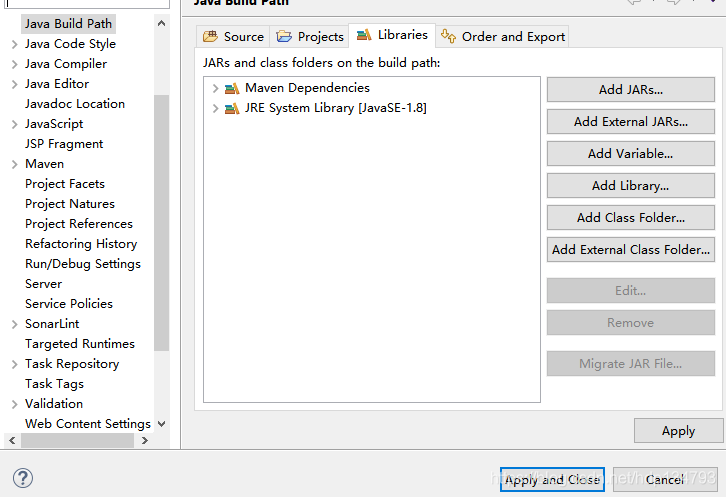Expand the JRE System Library entry
Image resolution: width=726 pixels, height=497 pixels.
(215, 108)
